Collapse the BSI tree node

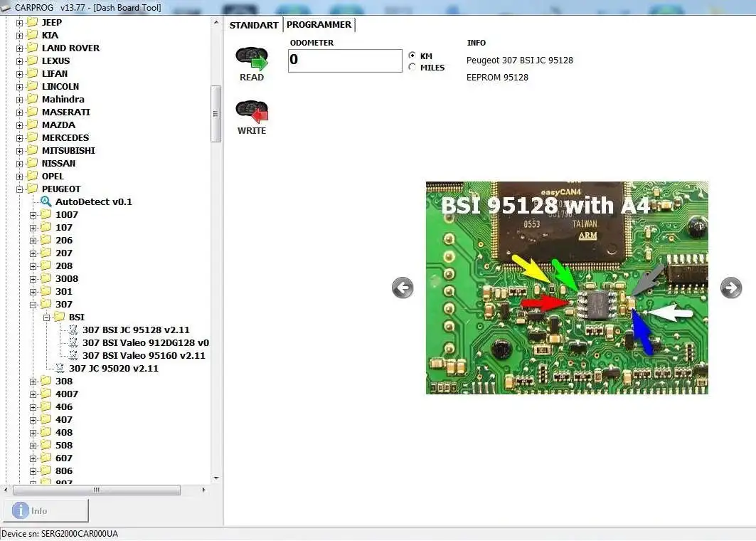(x=46, y=317)
